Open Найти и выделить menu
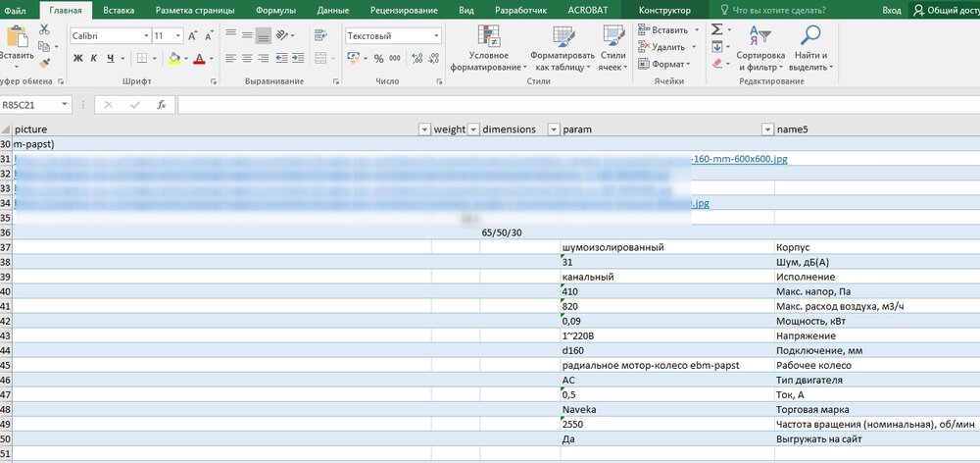 [x=811, y=48]
